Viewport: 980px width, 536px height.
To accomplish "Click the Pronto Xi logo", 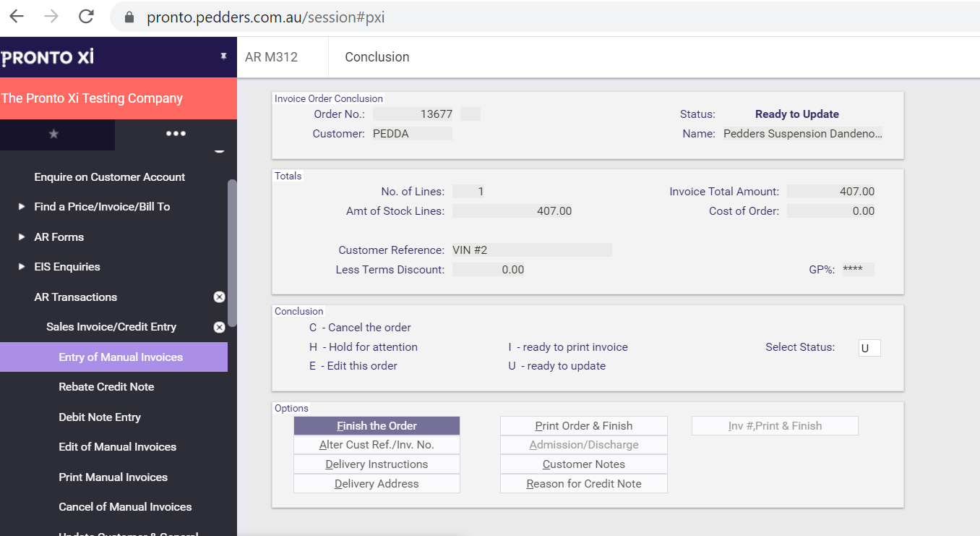I will [x=48, y=57].
